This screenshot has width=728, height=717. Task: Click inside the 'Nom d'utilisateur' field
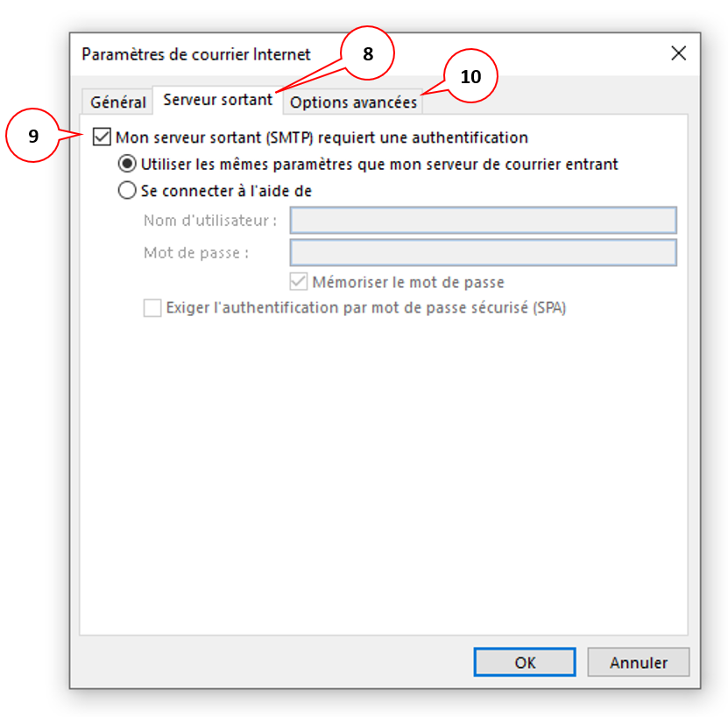482,221
